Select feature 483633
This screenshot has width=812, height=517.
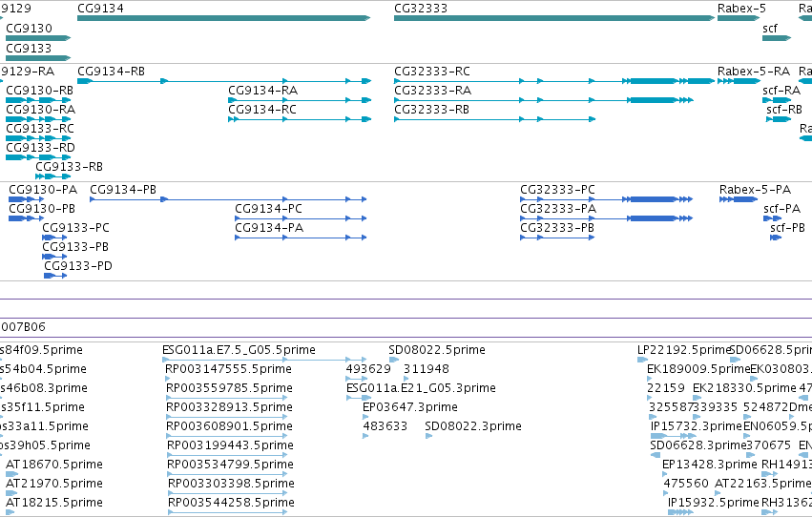tap(365, 436)
